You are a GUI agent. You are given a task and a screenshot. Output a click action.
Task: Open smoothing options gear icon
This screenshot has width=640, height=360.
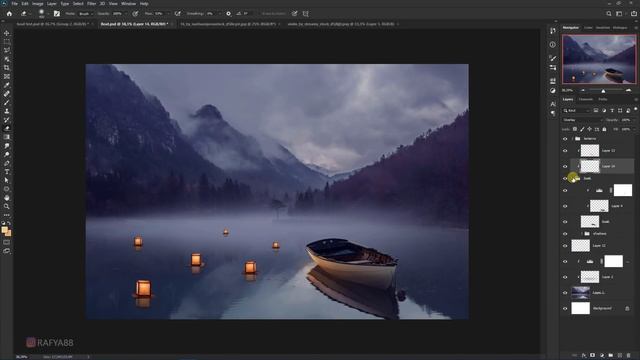tap(228, 13)
